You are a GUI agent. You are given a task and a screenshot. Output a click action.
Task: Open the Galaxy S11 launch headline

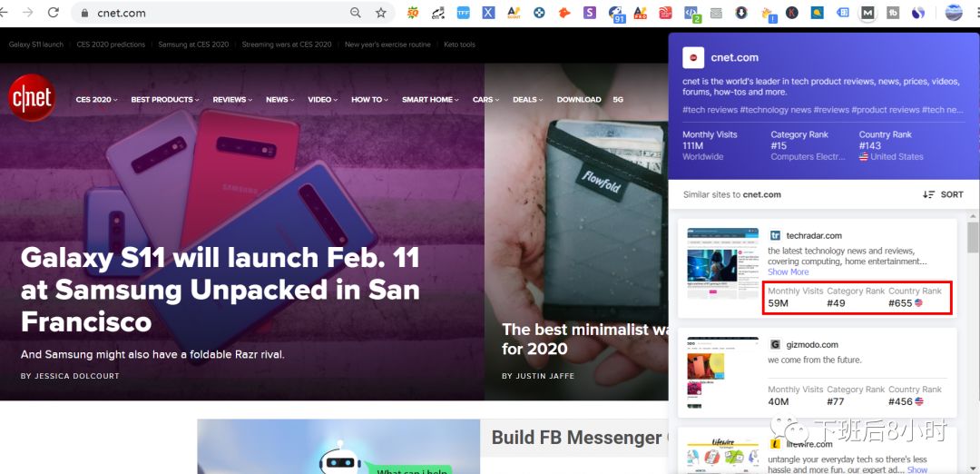click(x=220, y=290)
